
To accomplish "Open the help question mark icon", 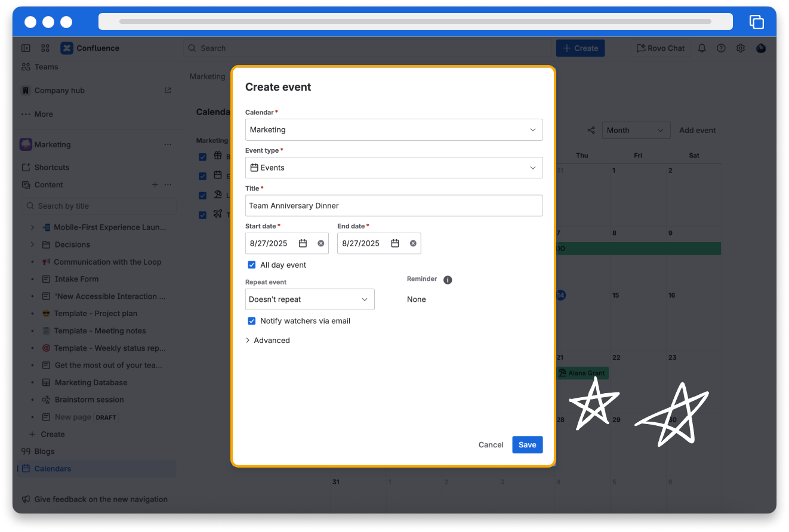I will pyautogui.click(x=721, y=48).
